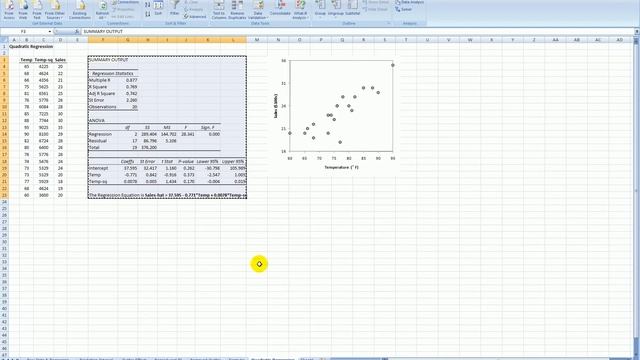Open the Refresh All dropdown
Image resolution: width=640 pixels, height=360 pixels.
102,10
